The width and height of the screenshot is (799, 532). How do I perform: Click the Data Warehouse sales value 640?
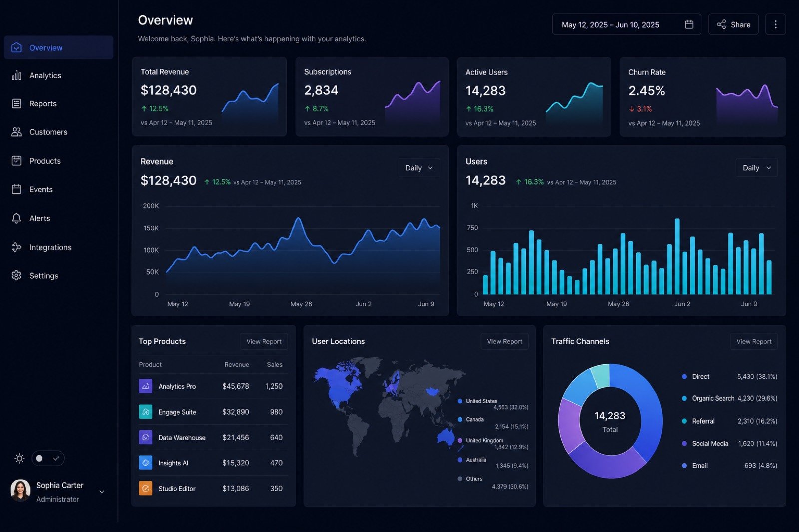[276, 437]
